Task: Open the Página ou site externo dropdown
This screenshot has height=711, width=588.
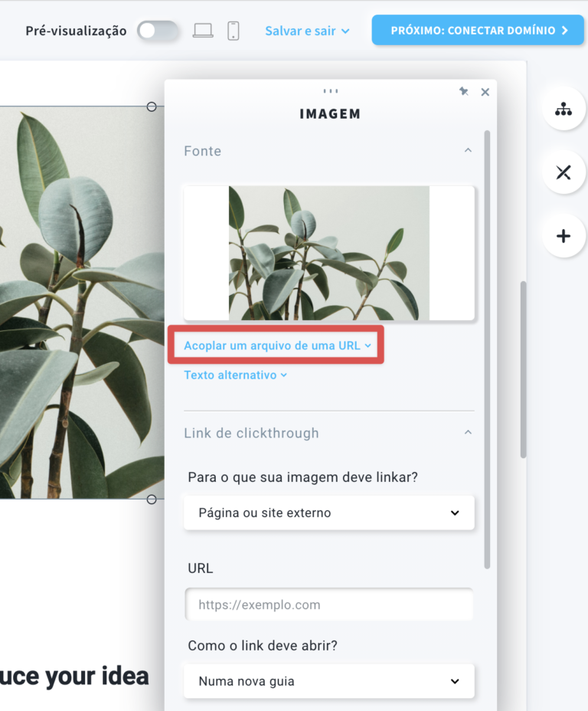Action: click(328, 513)
